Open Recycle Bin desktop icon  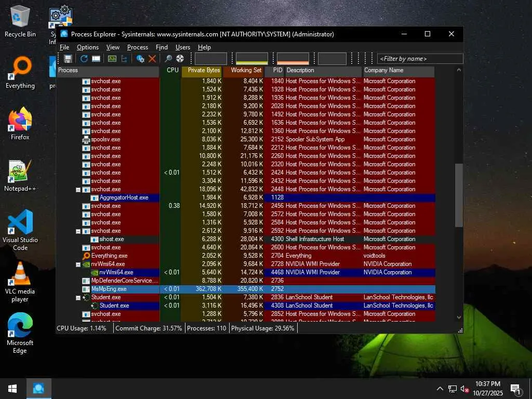(x=20, y=21)
